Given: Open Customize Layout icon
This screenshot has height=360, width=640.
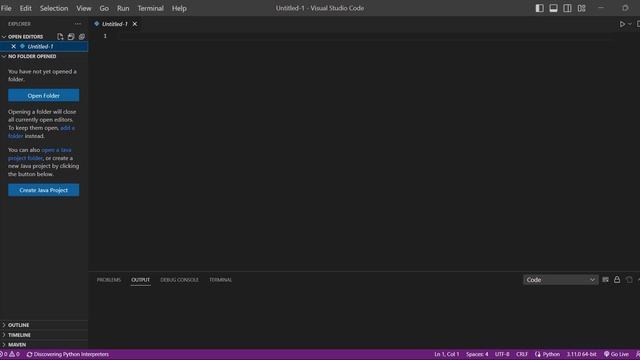Looking at the screenshot, I should (582, 8).
